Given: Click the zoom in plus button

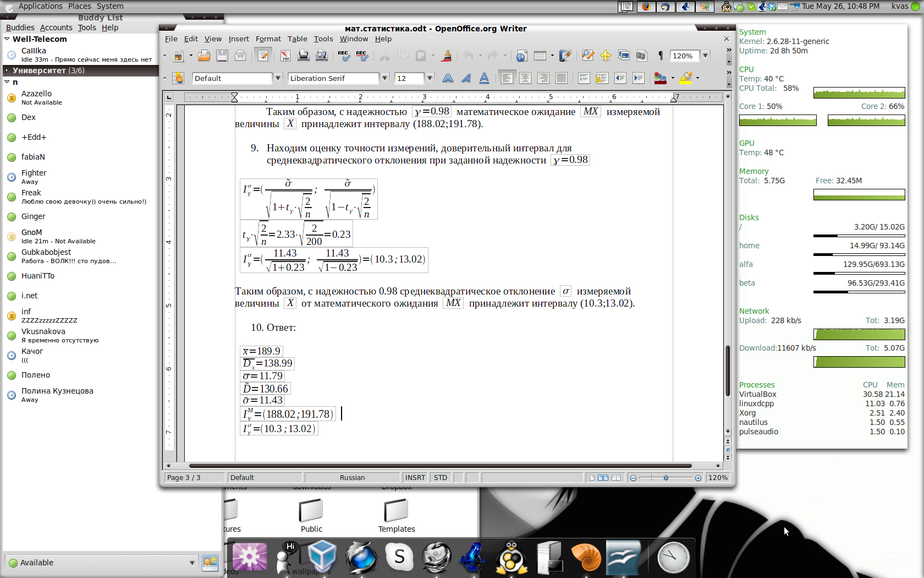Looking at the screenshot, I should pos(698,478).
